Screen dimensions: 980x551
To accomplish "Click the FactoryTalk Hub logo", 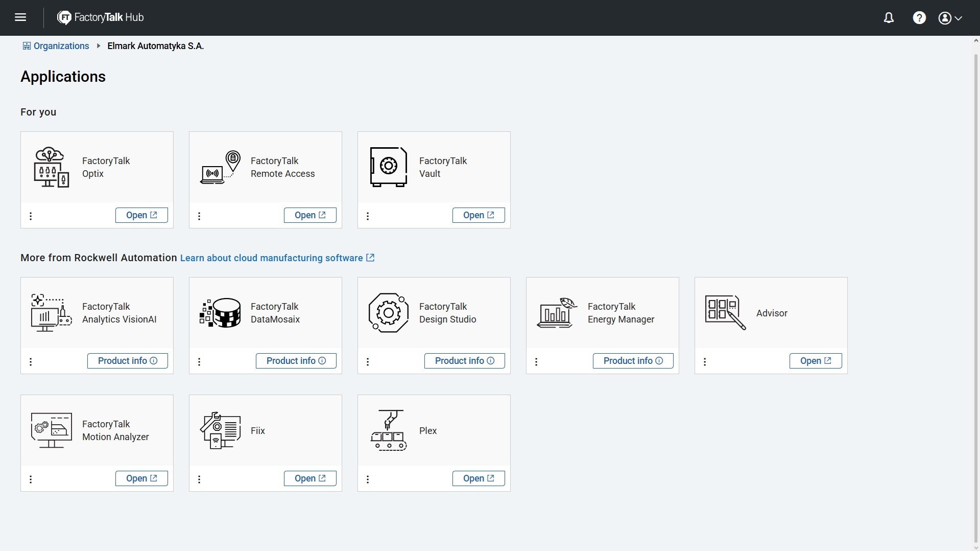I will 100,17.
